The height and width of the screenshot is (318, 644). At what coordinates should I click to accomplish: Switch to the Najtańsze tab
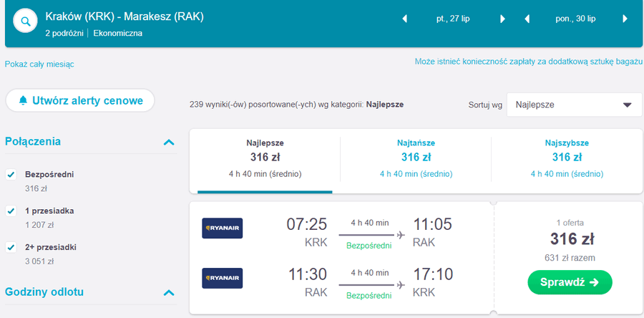[x=416, y=158]
